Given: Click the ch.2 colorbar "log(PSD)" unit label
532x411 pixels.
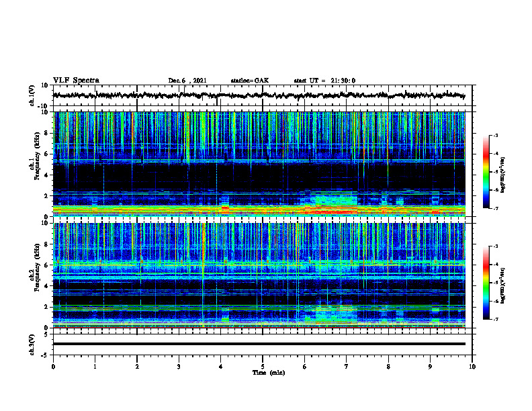Looking at the screenshot, I should (503, 286).
